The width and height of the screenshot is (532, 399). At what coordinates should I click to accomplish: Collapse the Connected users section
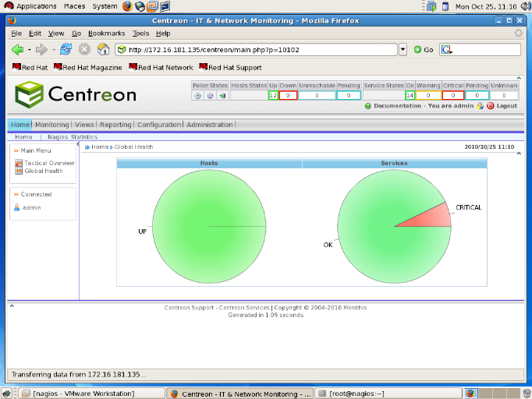(16, 194)
